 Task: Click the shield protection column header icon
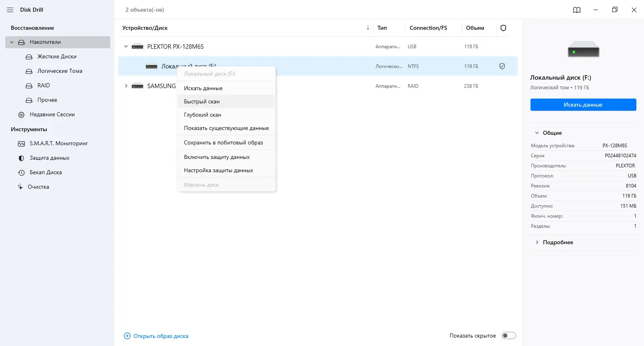coord(503,28)
